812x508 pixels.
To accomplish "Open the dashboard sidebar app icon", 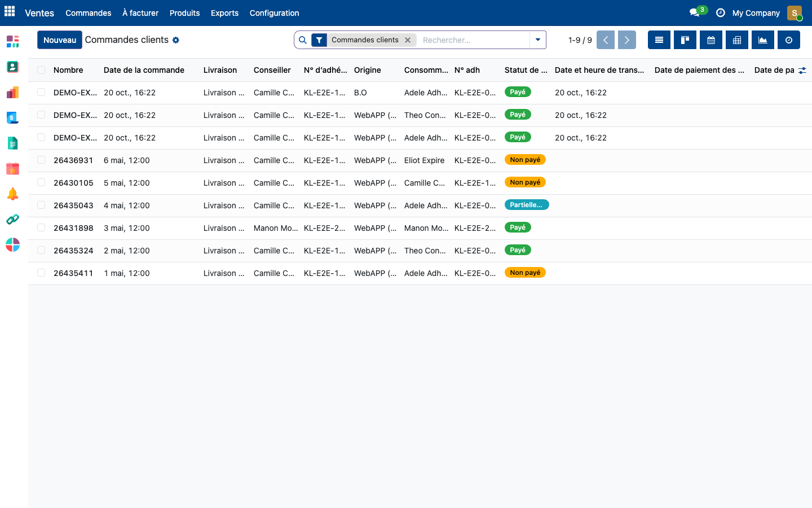I will pyautogui.click(x=12, y=41).
